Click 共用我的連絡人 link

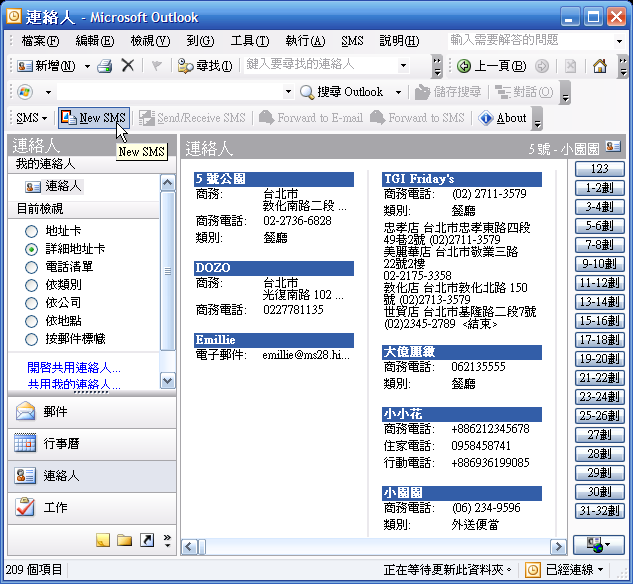tap(74, 384)
